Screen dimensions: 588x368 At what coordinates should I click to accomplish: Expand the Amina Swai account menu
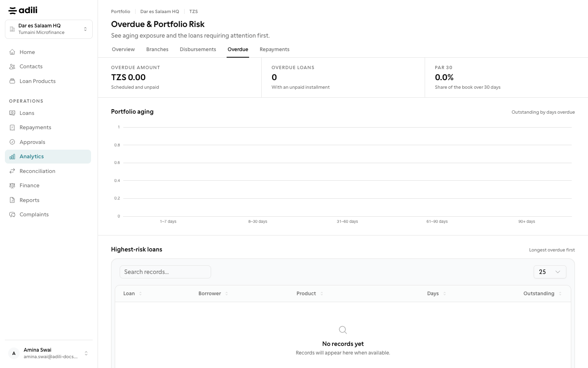(49, 353)
